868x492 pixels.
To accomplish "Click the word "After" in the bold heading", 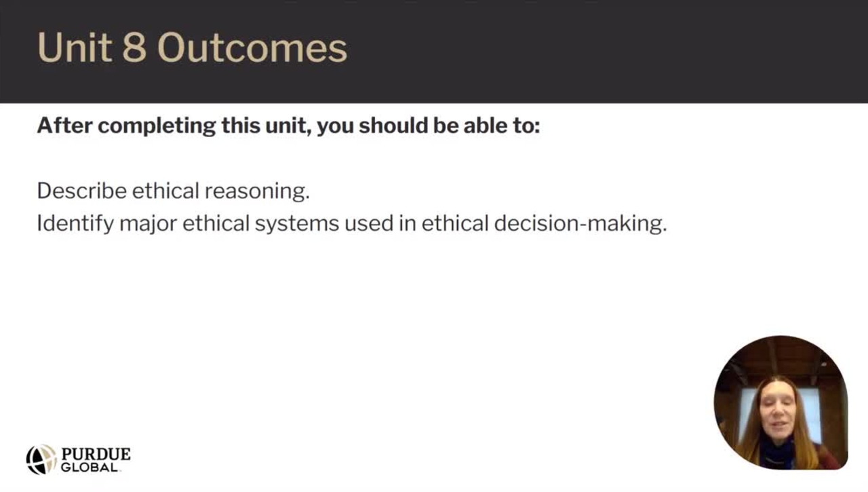I will coord(65,126).
